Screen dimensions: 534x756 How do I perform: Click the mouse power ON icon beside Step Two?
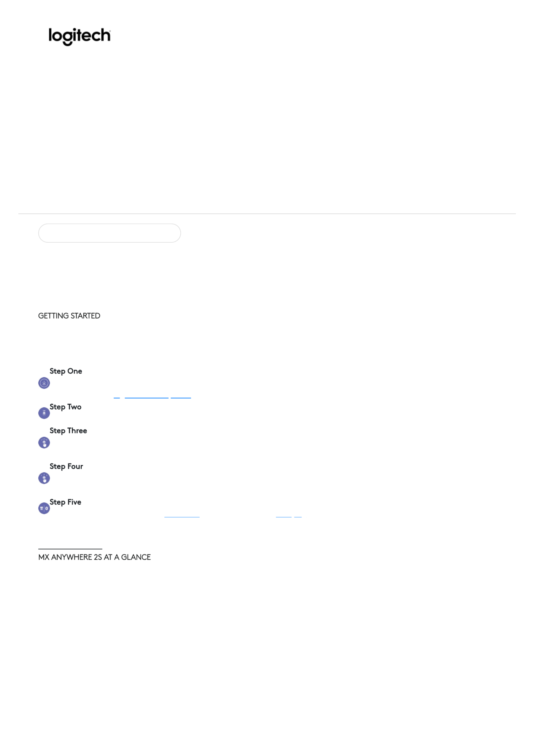pyautogui.click(x=44, y=413)
